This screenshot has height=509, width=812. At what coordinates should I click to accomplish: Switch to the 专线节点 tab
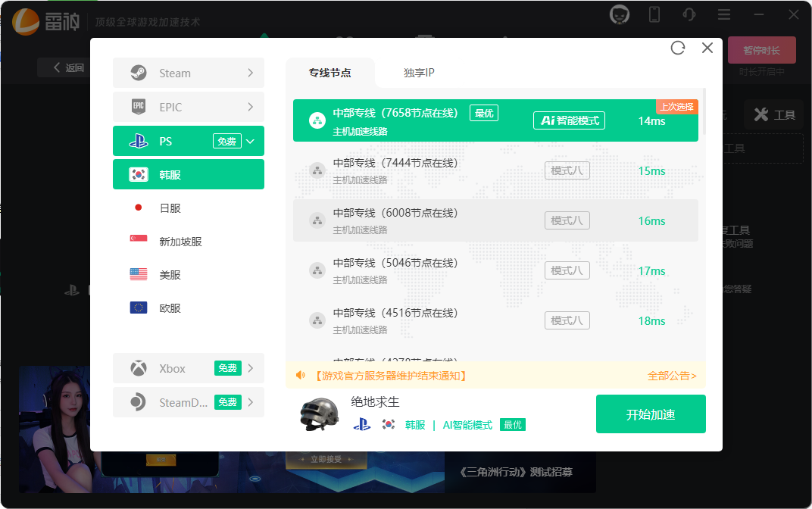(330, 73)
